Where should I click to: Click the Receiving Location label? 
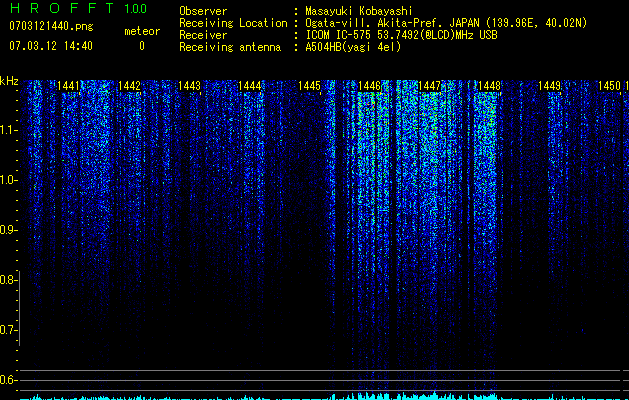click(233, 23)
